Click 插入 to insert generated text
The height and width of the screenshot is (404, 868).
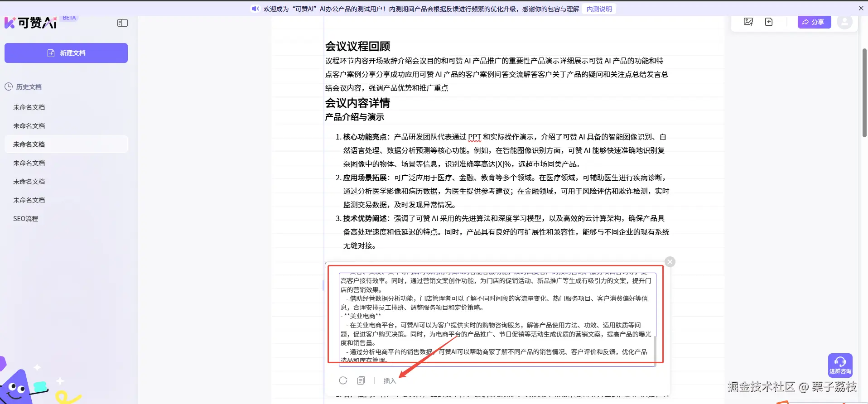pos(390,381)
